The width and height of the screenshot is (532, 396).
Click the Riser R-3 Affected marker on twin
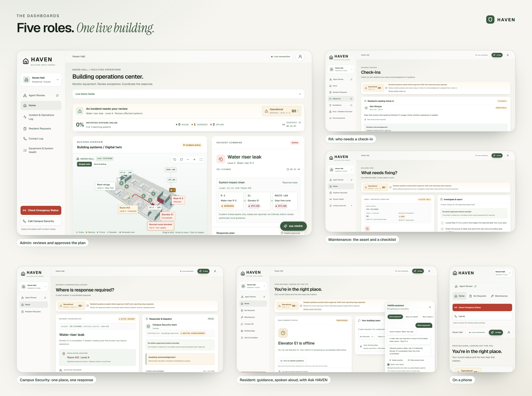178,200
